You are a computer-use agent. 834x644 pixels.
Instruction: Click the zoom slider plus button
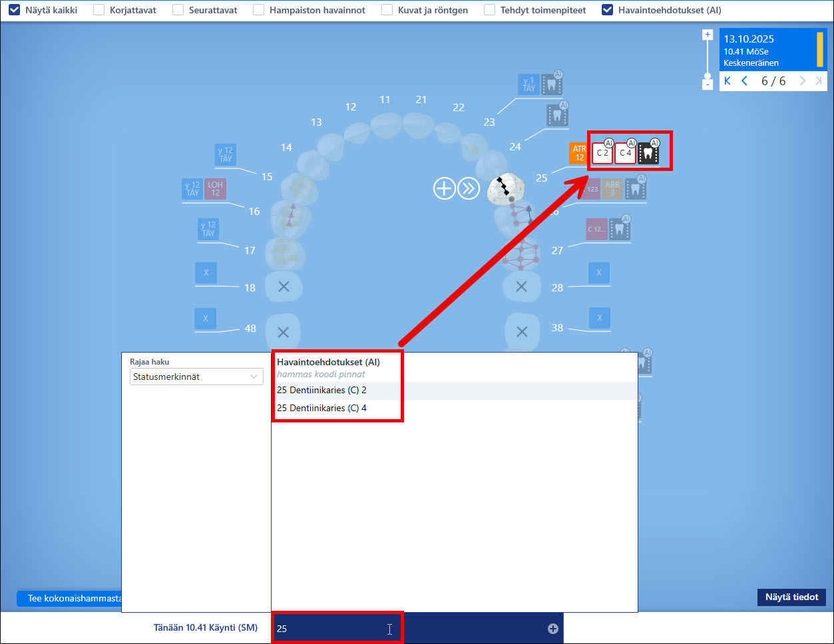click(708, 34)
